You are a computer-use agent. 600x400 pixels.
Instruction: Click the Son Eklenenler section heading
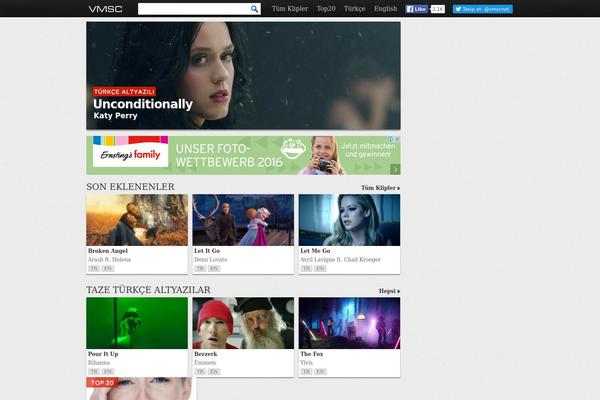[130, 187]
